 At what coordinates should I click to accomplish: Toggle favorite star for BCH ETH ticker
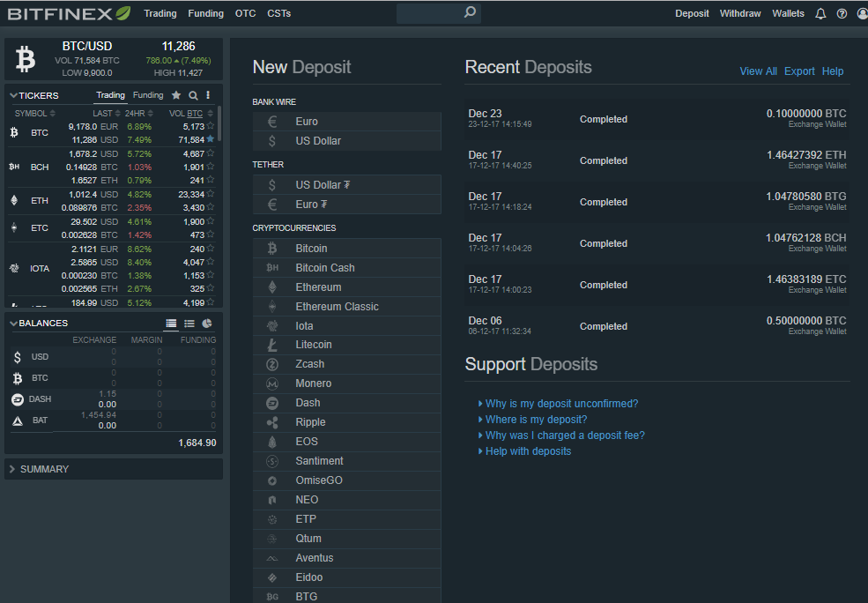[x=211, y=180]
